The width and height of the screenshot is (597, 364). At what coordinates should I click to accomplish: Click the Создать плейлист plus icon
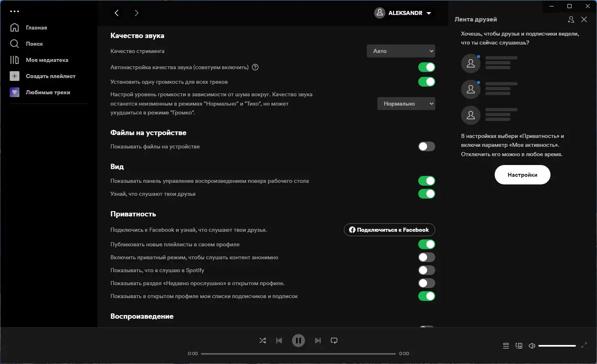point(15,76)
